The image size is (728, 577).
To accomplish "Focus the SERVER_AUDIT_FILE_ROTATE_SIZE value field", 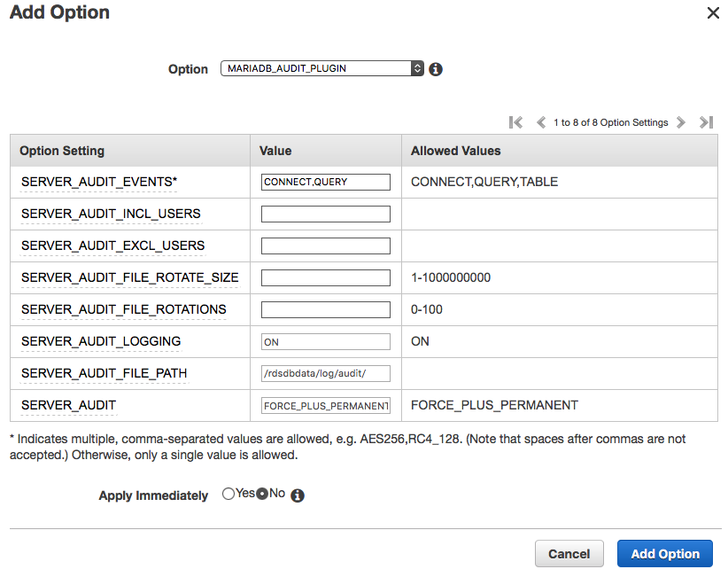I will 325,277.
